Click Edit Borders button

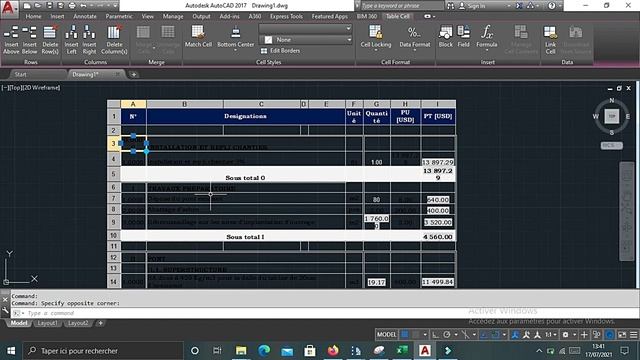coord(280,51)
